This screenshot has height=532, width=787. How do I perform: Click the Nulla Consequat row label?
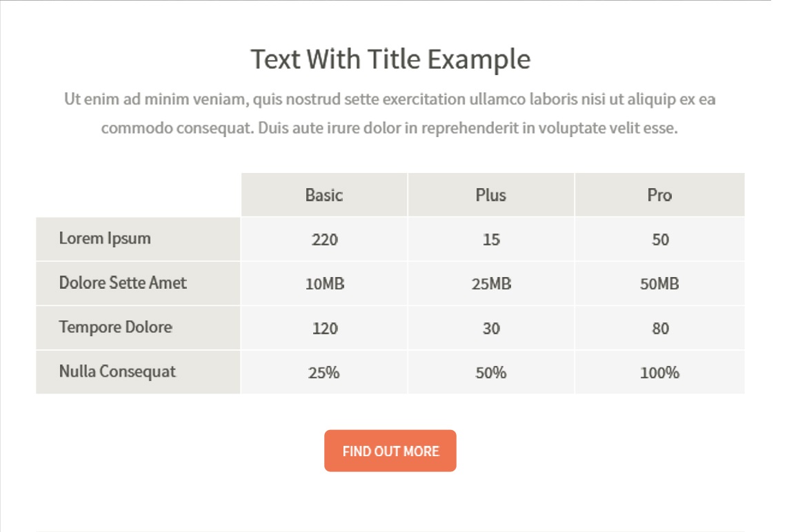117,371
